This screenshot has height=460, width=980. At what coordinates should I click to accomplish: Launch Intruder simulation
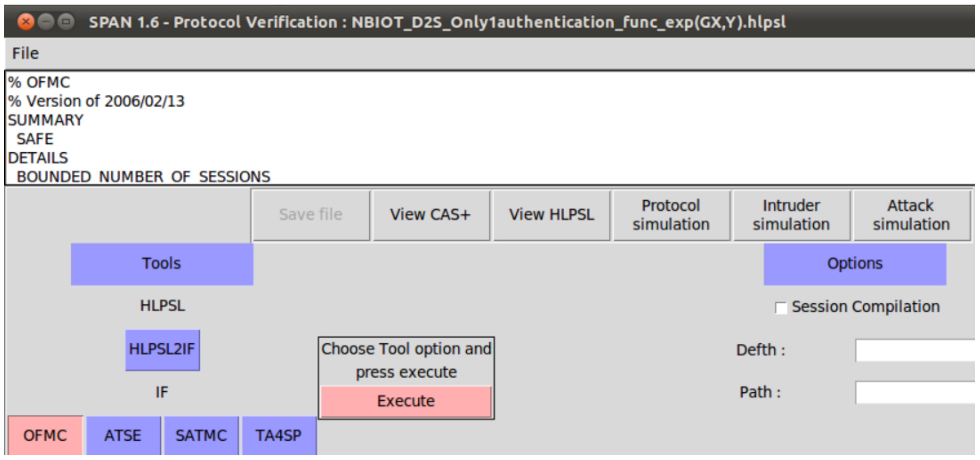coord(791,215)
